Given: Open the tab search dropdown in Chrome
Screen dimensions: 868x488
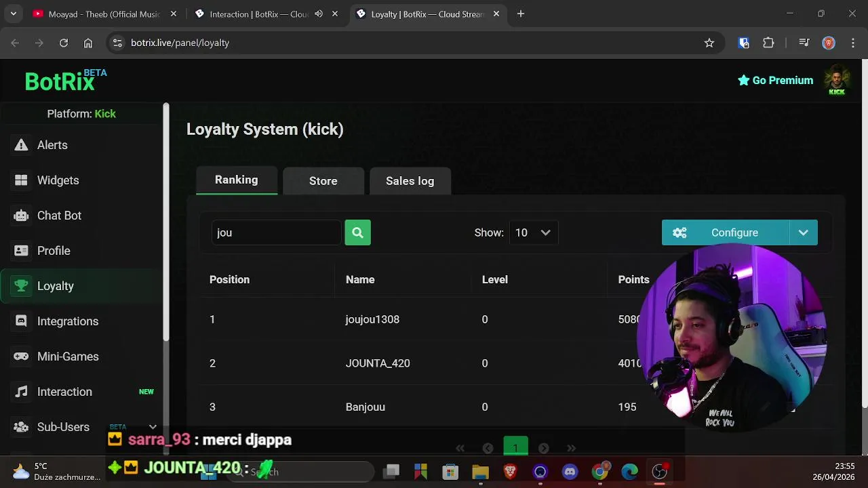Looking at the screenshot, I should click(14, 14).
